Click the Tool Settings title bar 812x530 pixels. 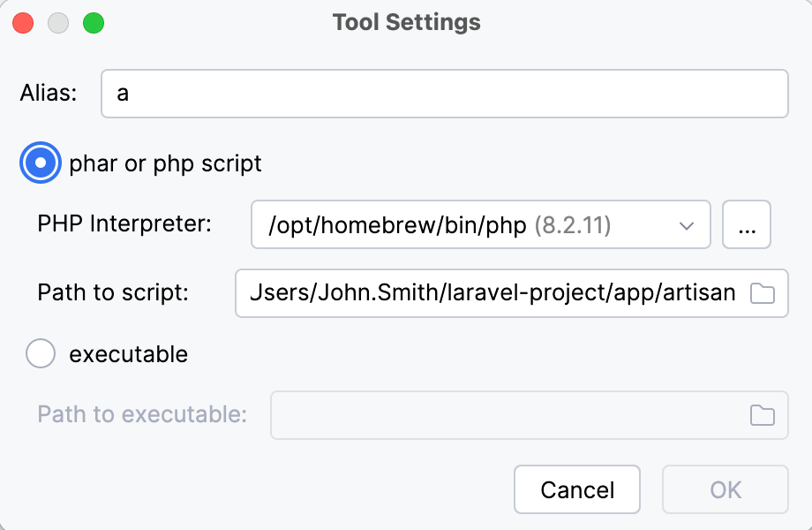click(x=406, y=22)
